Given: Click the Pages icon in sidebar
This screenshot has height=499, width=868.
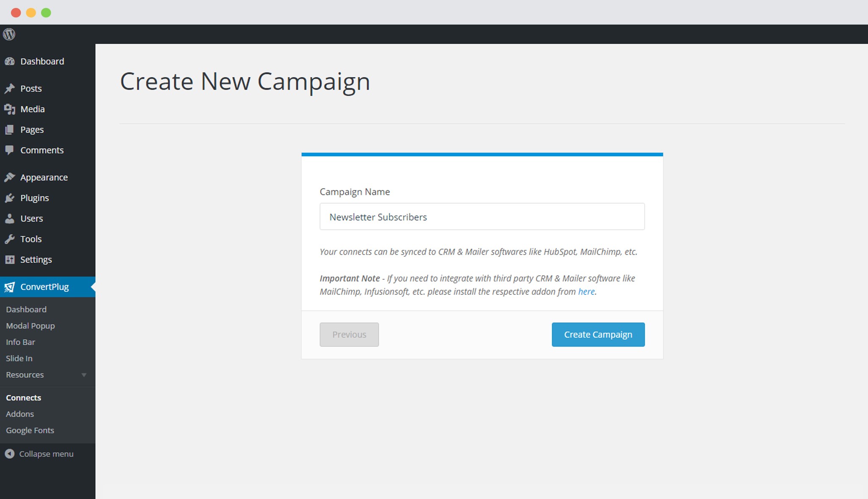Looking at the screenshot, I should [x=9, y=130].
